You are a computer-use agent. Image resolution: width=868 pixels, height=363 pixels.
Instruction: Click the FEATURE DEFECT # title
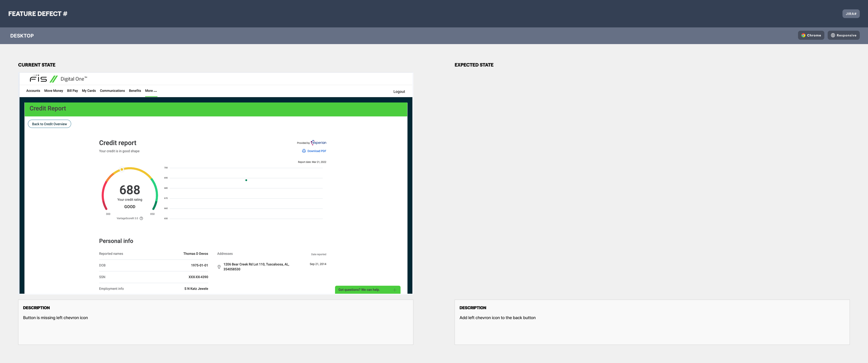pos(38,14)
